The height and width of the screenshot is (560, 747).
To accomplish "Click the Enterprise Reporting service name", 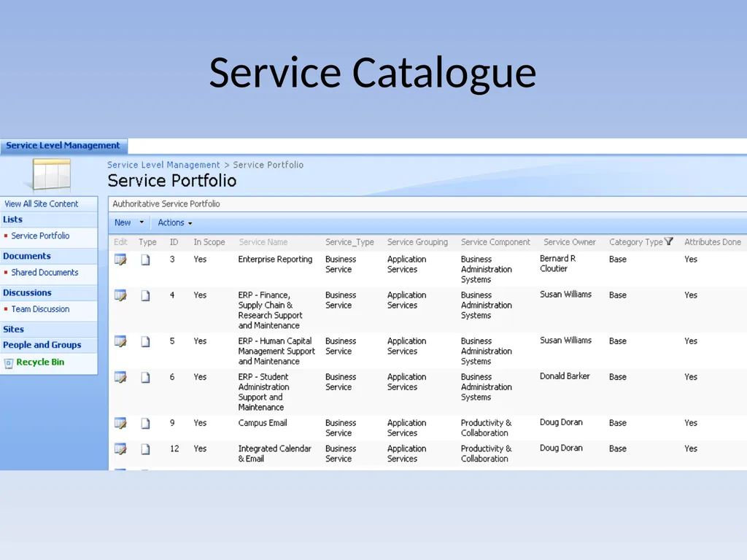I will (x=275, y=260).
